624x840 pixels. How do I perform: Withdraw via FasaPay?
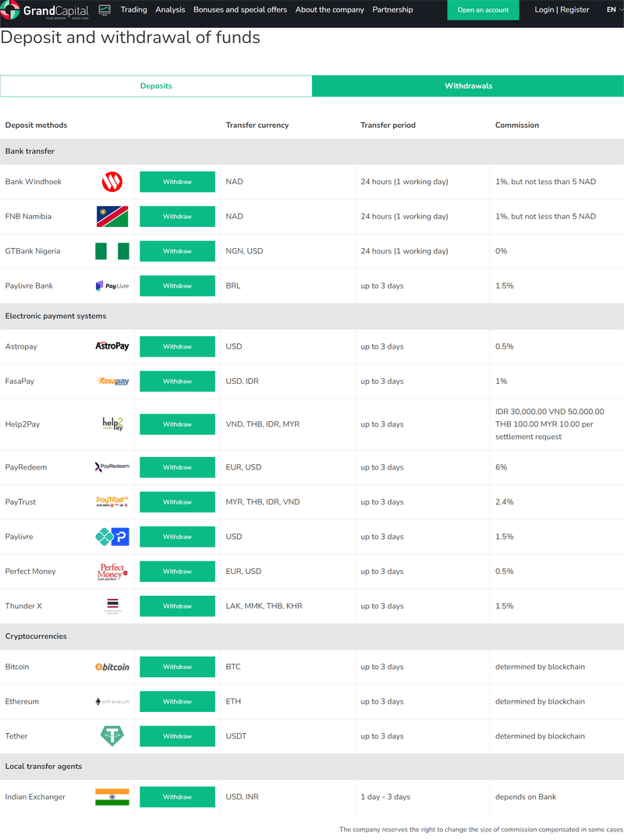[x=177, y=381]
